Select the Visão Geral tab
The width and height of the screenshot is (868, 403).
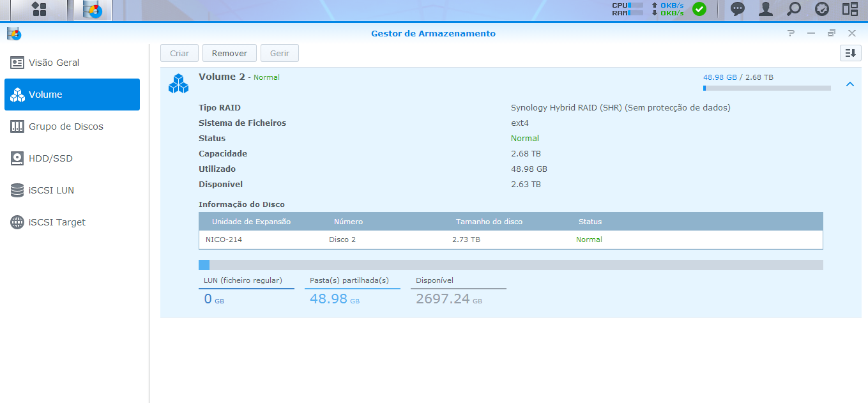72,63
